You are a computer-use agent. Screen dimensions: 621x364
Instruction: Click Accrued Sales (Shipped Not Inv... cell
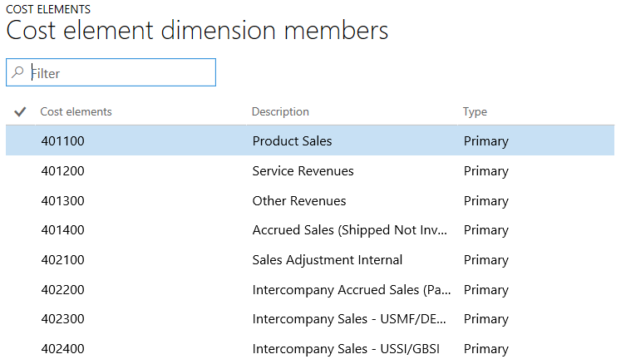350,230
